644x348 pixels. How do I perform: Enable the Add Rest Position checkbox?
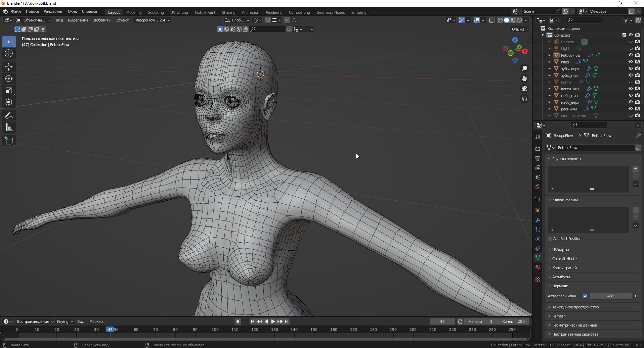coord(550,239)
